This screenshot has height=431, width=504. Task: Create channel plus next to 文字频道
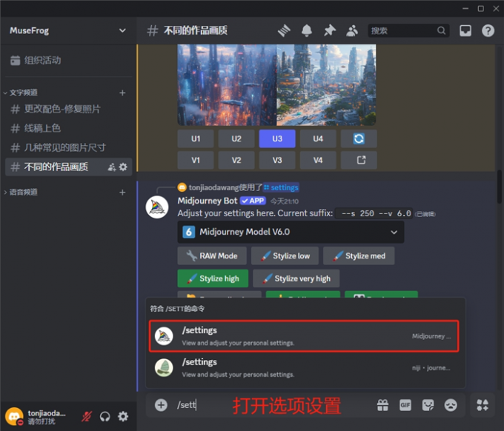122,93
